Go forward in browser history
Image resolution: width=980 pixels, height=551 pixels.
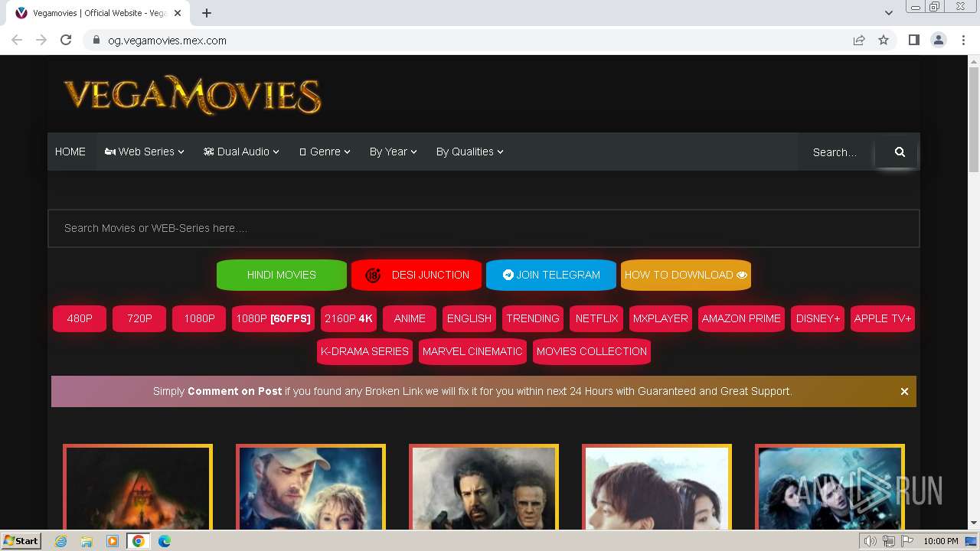(41, 40)
